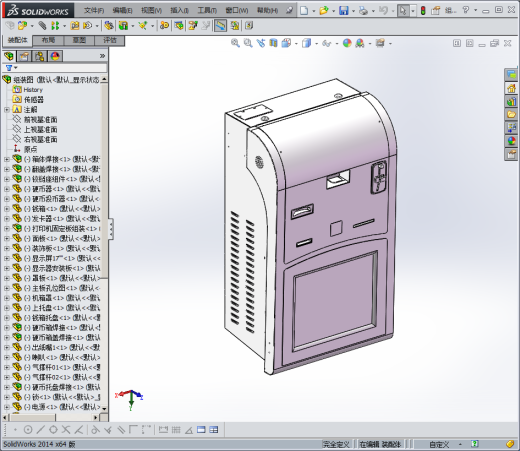Expand the 电源<1> component node

click(x=7, y=407)
